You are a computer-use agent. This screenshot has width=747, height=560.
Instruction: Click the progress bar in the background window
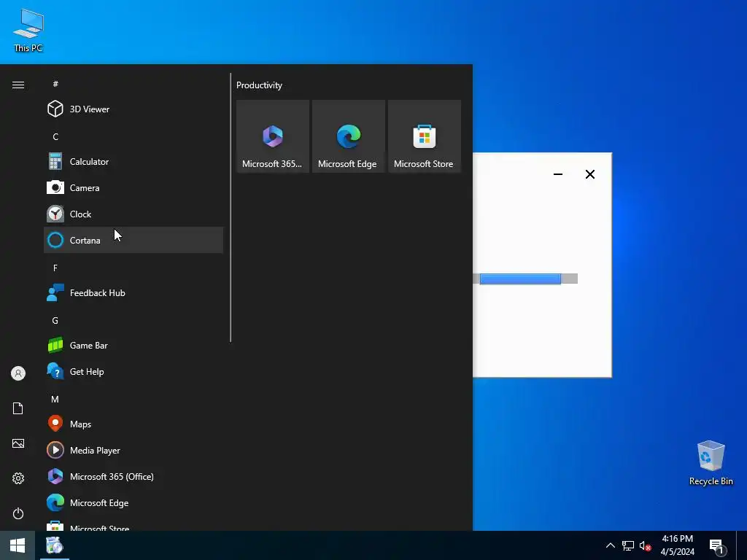pyautogui.click(x=525, y=279)
